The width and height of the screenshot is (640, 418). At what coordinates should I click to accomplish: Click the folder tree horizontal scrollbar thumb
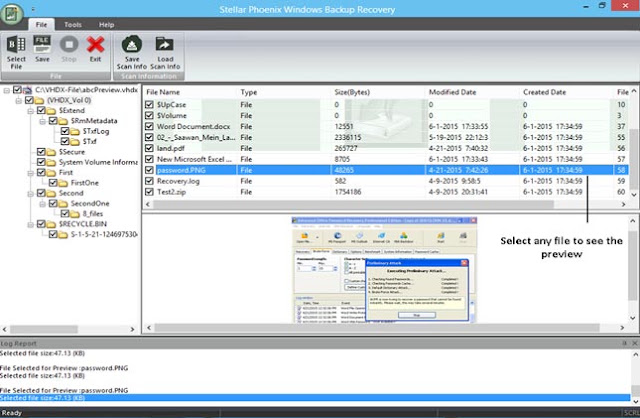click(44, 329)
